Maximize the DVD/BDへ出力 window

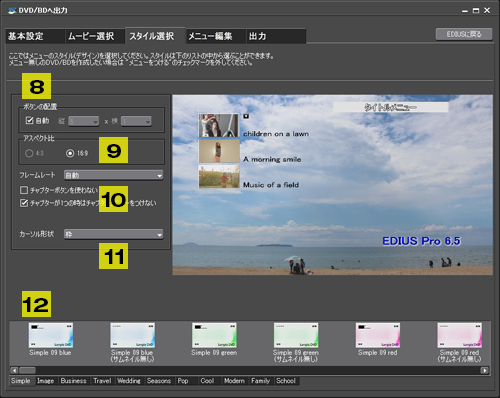[x=476, y=11]
